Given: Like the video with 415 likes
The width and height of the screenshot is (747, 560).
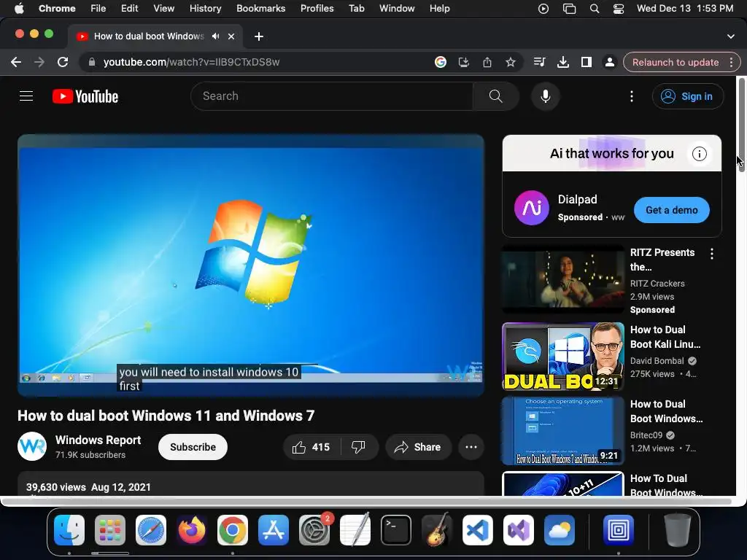Looking at the screenshot, I should tap(311, 447).
